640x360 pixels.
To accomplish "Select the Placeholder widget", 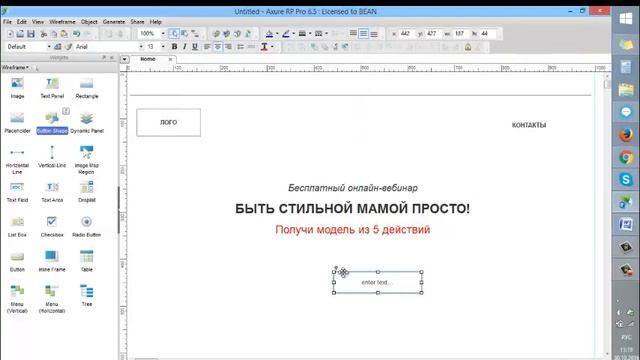I will 17,122.
